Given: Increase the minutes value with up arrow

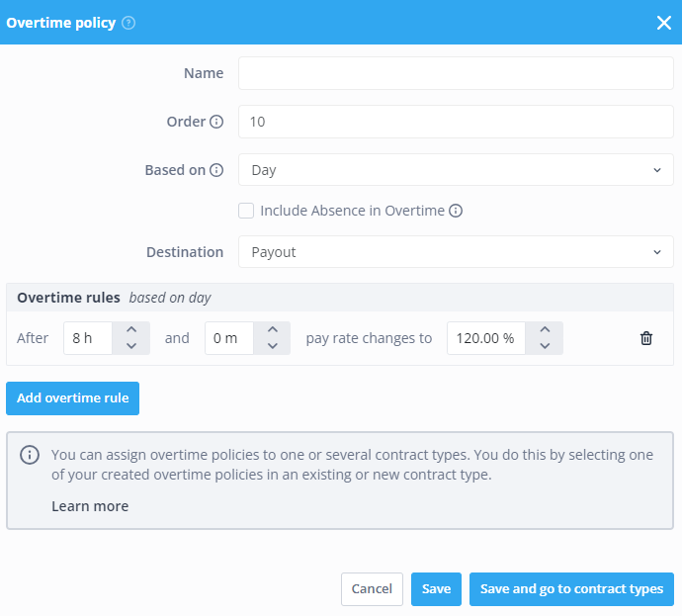Looking at the screenshot, I should (273, 329).
